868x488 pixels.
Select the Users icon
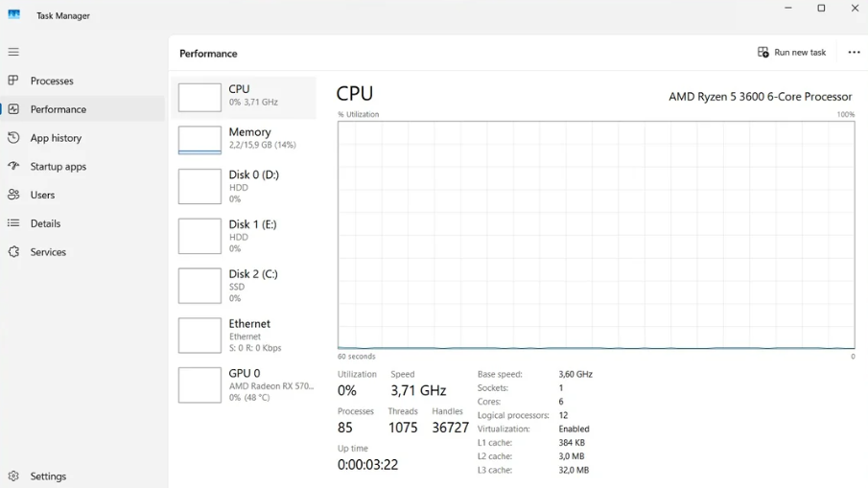click(x=13, y=195)
